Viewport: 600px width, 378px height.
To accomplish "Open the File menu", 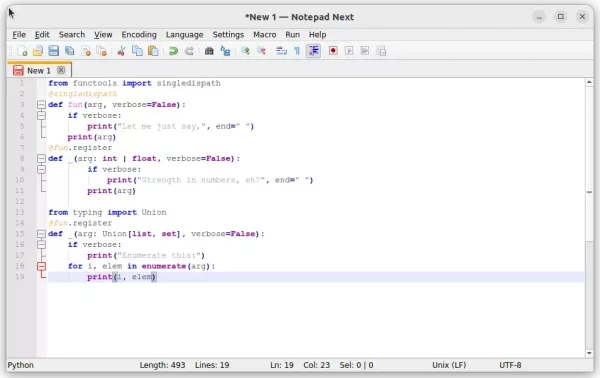I will [x=19, y=35].
